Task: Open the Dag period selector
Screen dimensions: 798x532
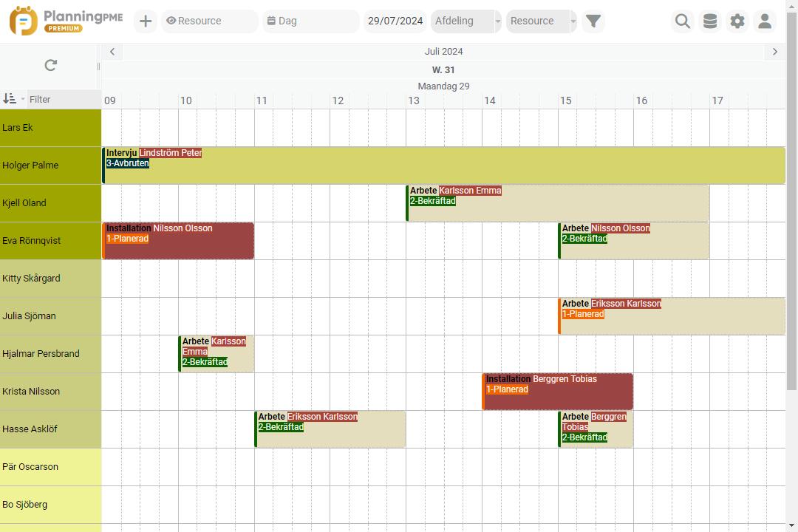Action: [310, 21]
